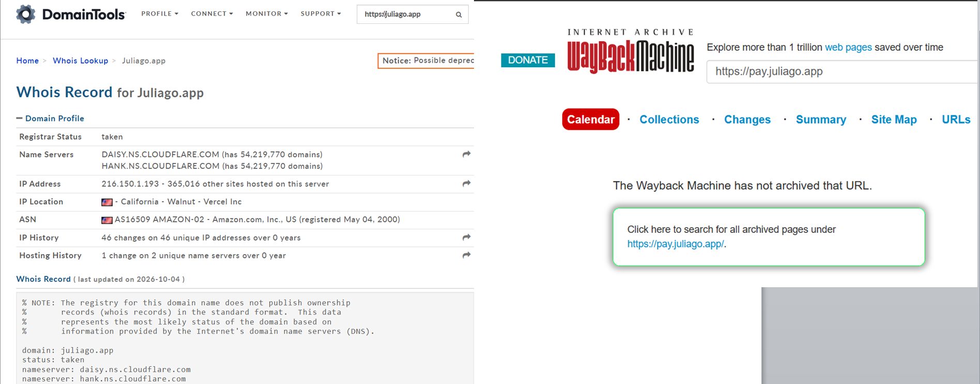This screenshot has width=980, height=384.
Task: Select the Calendar tab in Wayback Machine
Action: (x=591, y=120)
